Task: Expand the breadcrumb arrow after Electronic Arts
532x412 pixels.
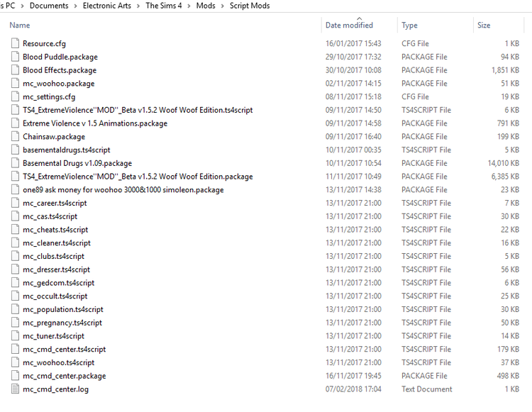Action: click(138, 6)
